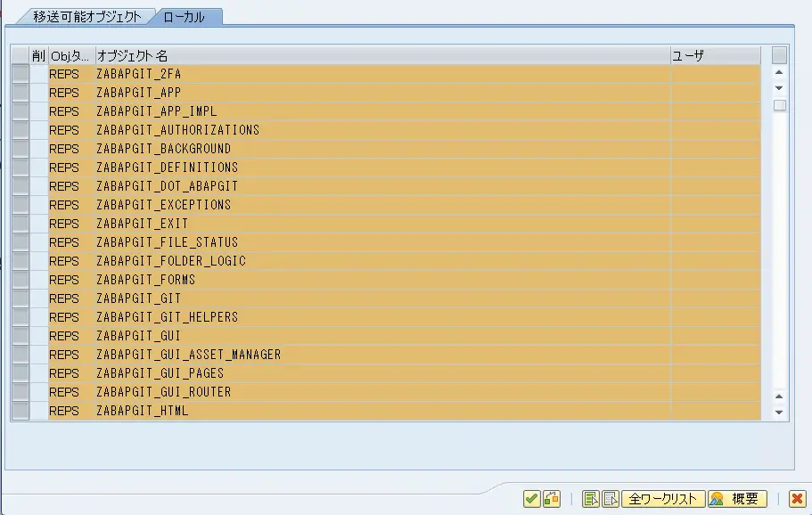
Task: Toggle row selector for ZABAPGIT_DOT_ABAPGIT
Action: 21,186
